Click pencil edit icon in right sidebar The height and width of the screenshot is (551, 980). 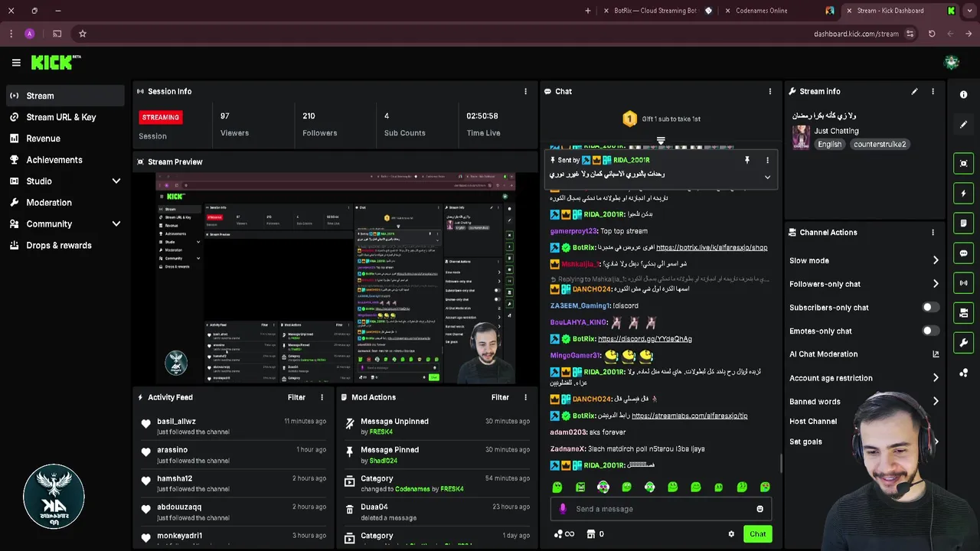(964, 124)
